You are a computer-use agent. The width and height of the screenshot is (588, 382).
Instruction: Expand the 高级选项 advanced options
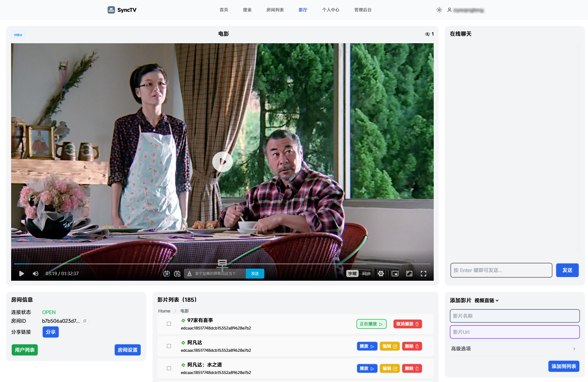pyautogui.click(x=514, y=349)
